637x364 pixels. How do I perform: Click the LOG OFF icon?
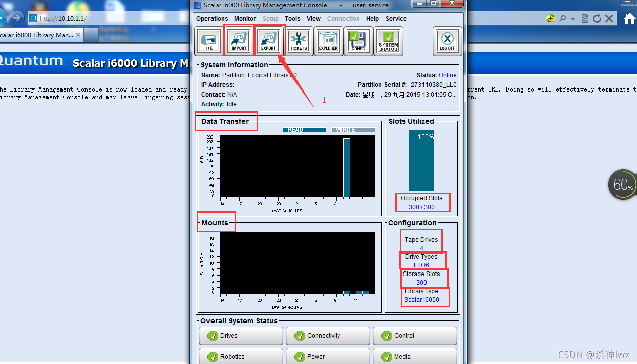(447, 41)
